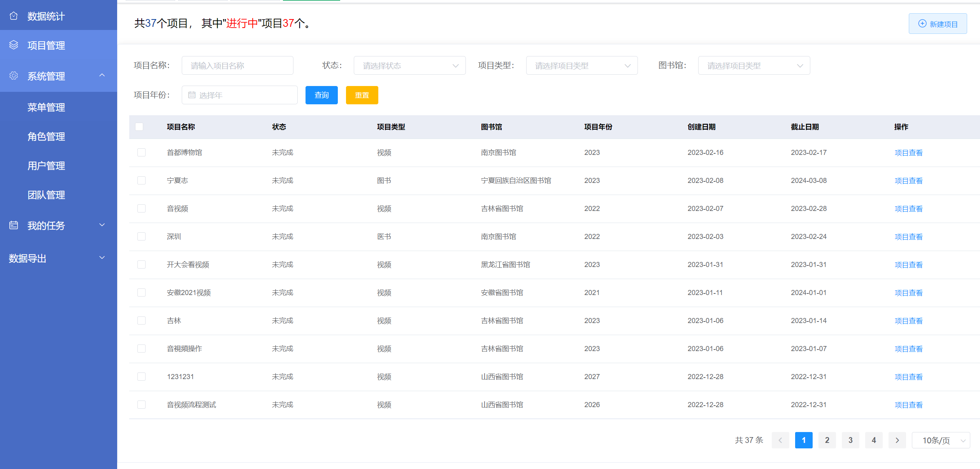Click the plus icon in 新建项目
The image size is (980, 469).
pos(922,23)
